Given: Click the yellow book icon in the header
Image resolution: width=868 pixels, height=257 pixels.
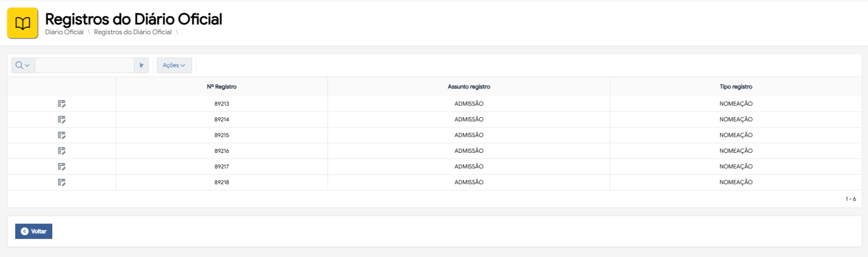Looking at the screenshot, I should click(x=22, y=23).
